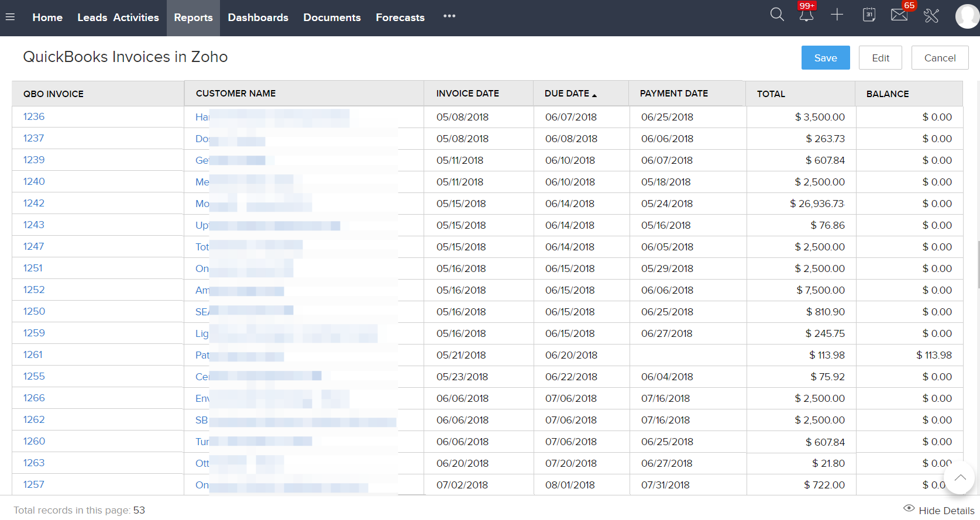Open invoice 1243 link
This screenshot has height=520, width=980.
coord(34,225)
